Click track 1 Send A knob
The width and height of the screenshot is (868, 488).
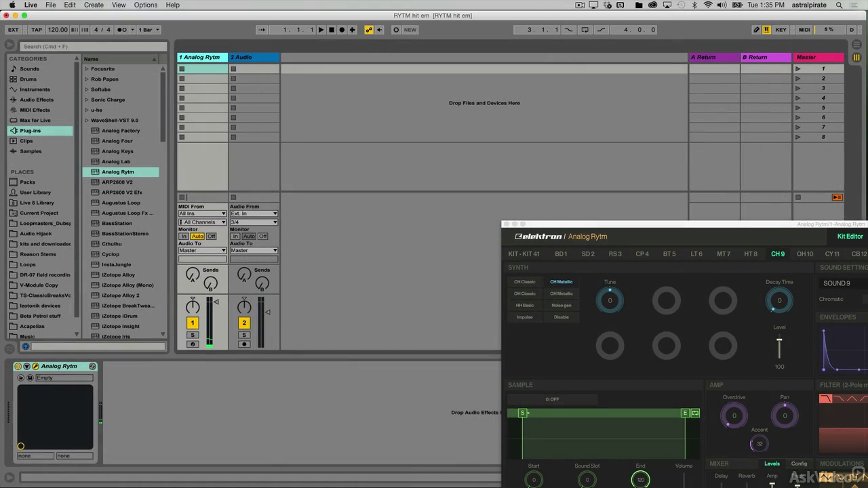193,274
